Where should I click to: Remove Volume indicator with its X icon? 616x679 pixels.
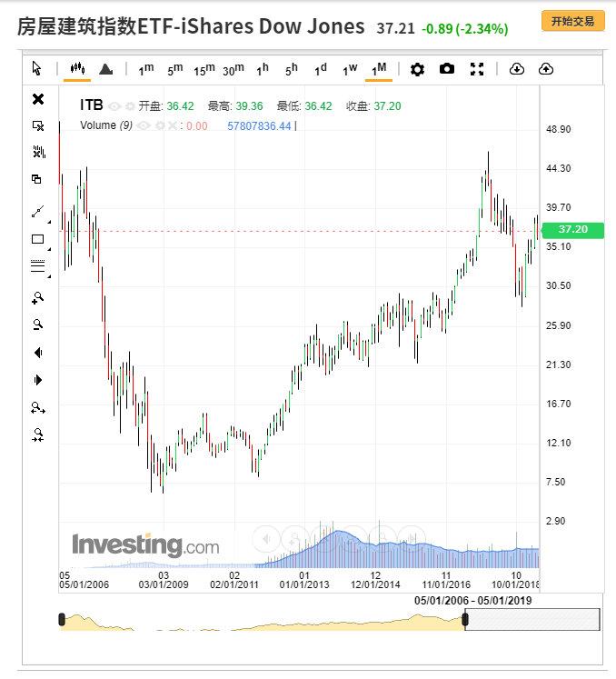click(173, 125)
